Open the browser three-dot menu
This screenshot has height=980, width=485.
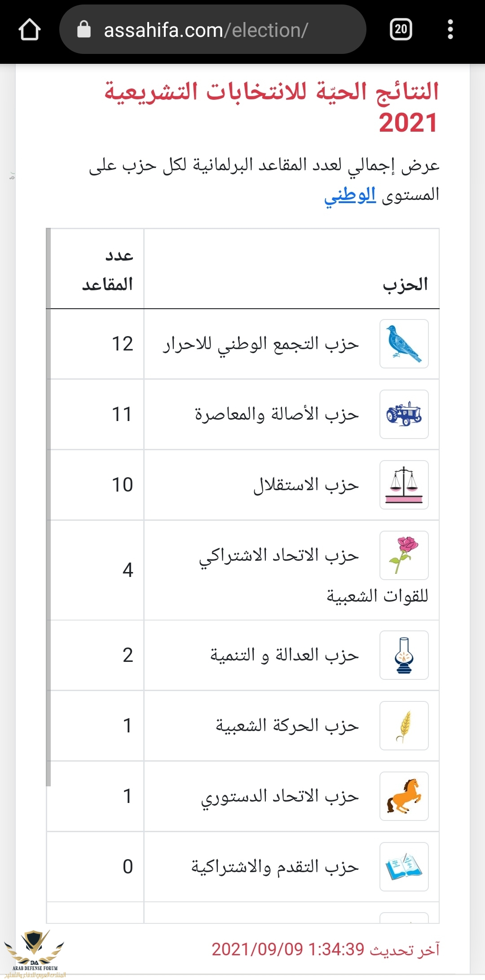[x=450, y=30]
